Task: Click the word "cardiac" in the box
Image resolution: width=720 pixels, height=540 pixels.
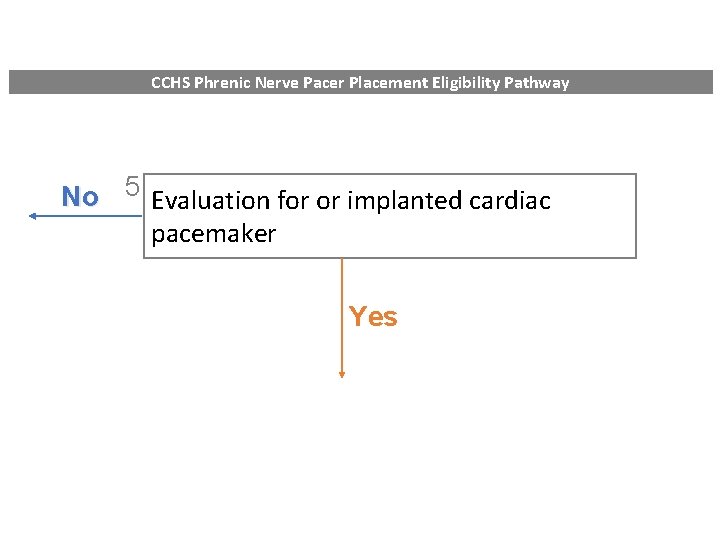Action: coord(509,201)
